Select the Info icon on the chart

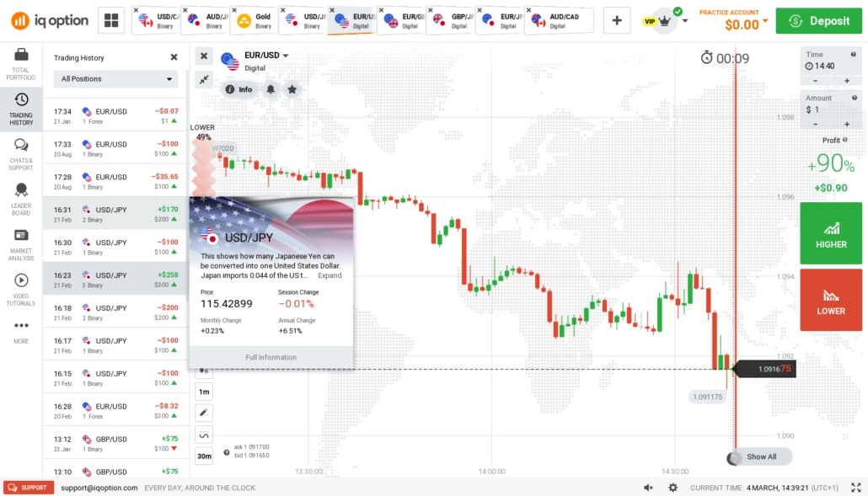click(239, 88)
